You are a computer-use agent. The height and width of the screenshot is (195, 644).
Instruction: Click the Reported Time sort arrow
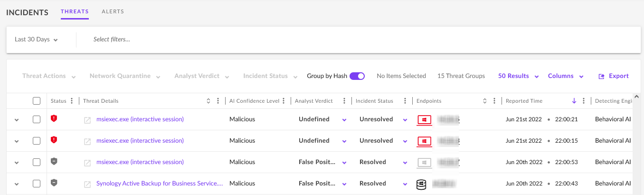pyautogui.click(x=574, y=101)
